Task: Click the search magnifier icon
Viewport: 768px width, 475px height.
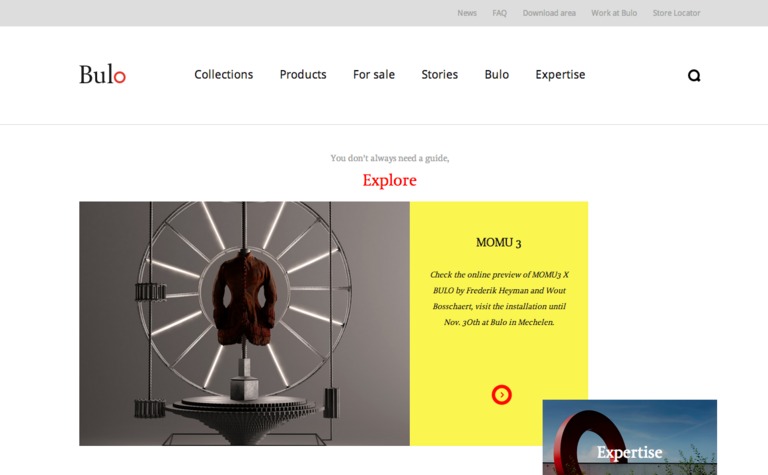Action: pos(694,75)
